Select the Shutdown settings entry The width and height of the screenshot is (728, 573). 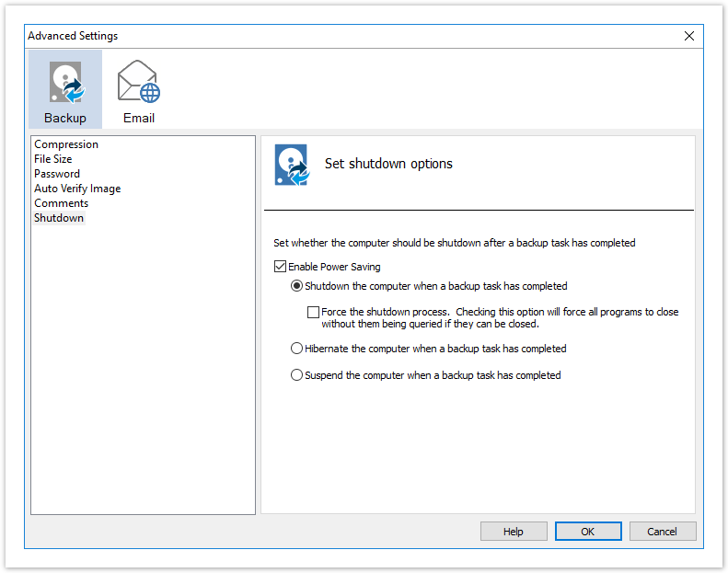tap(59, 218)
